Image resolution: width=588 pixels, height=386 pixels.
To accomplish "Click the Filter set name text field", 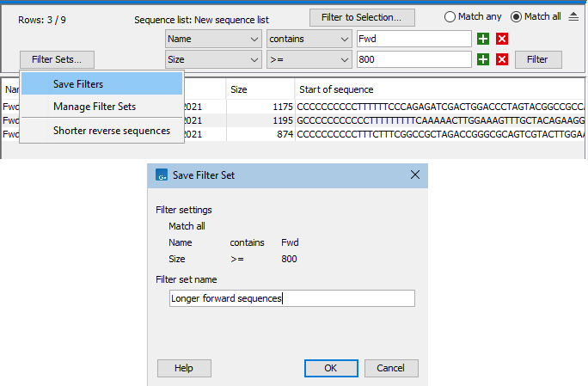I will click(292, 298).
